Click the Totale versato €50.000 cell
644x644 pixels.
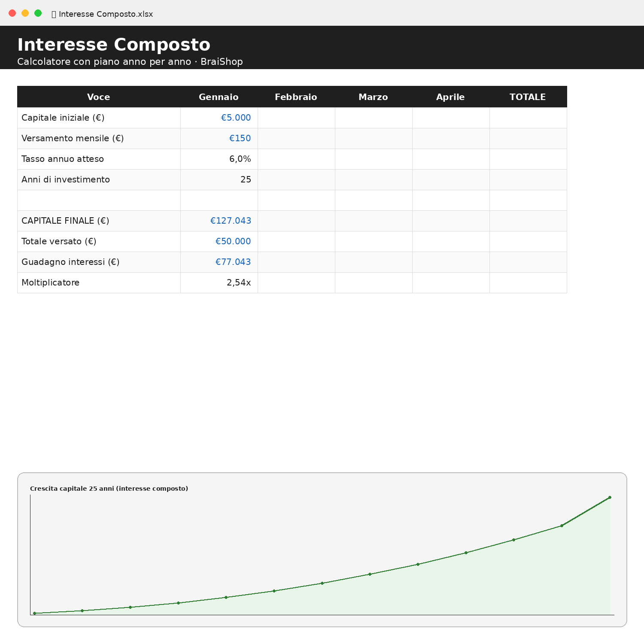coord(219,241)
